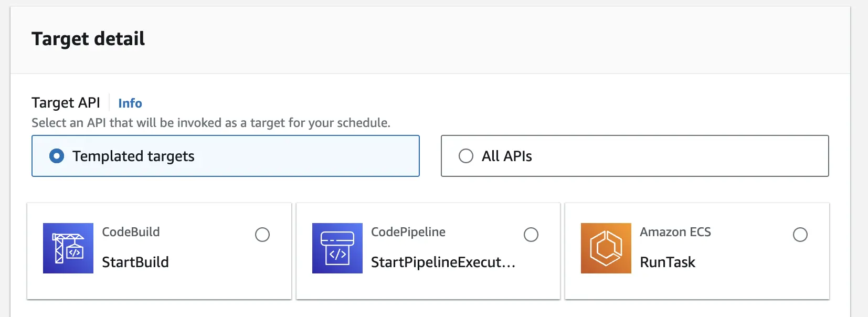Click the CodePipeline service name text

click(408, 232)
